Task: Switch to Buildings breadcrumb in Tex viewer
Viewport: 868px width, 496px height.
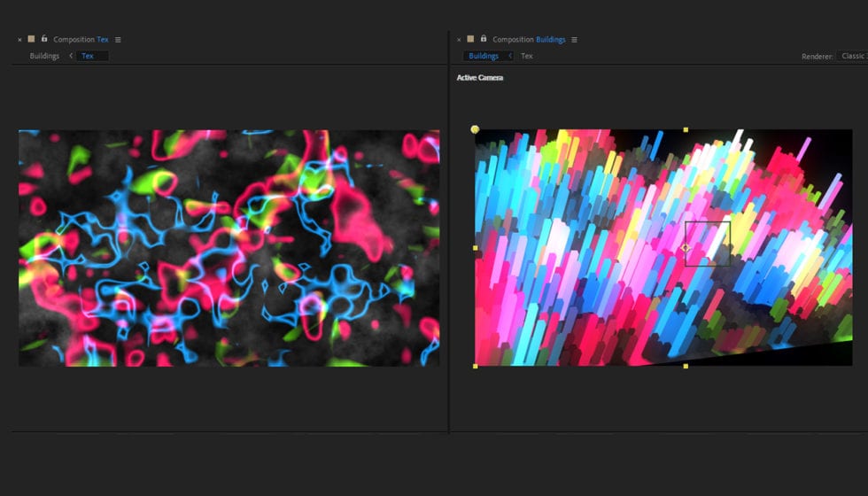Action: (44, 56)
